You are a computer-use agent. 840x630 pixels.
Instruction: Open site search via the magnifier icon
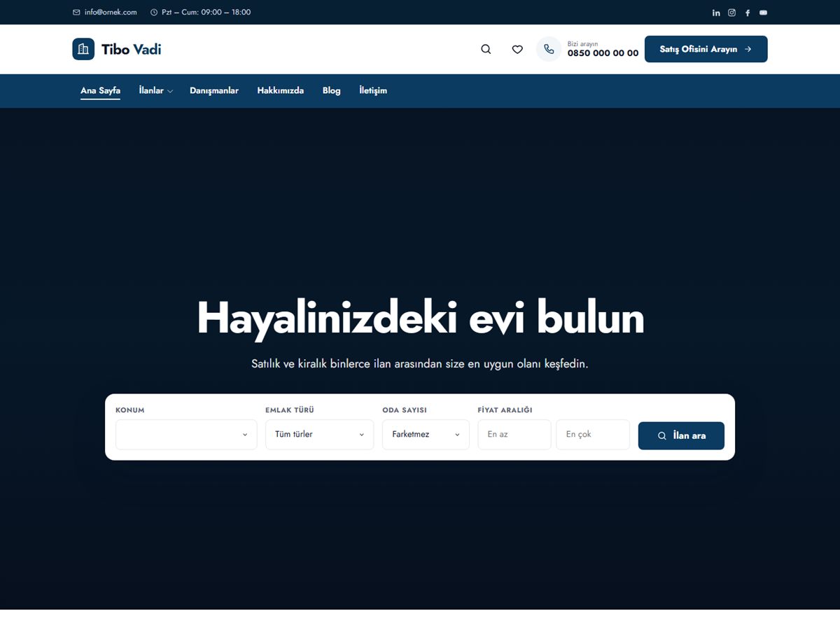click(x=486, y=49)
